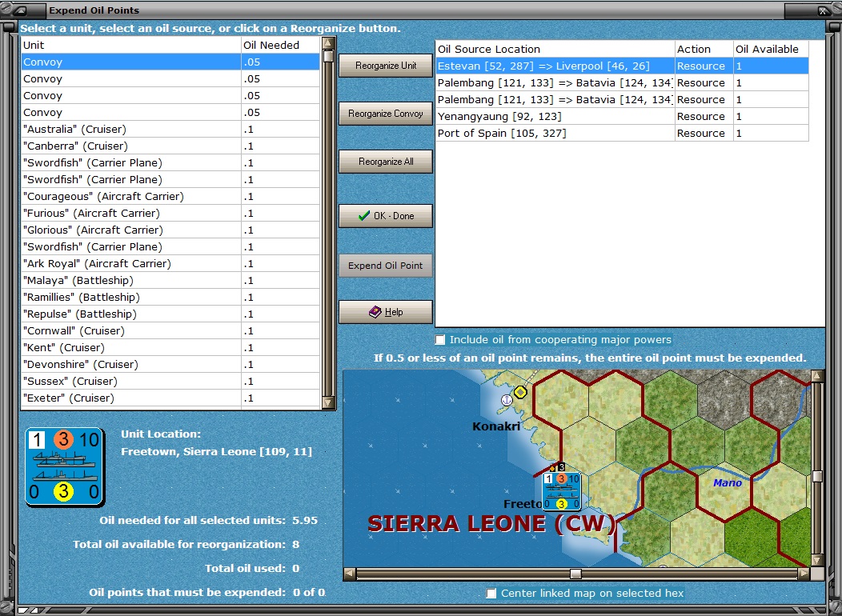Select "Cornwall" (Cruiser)
Image resolution: width=842 pixels, height=616 pixels.
click(x=170, y=330)
